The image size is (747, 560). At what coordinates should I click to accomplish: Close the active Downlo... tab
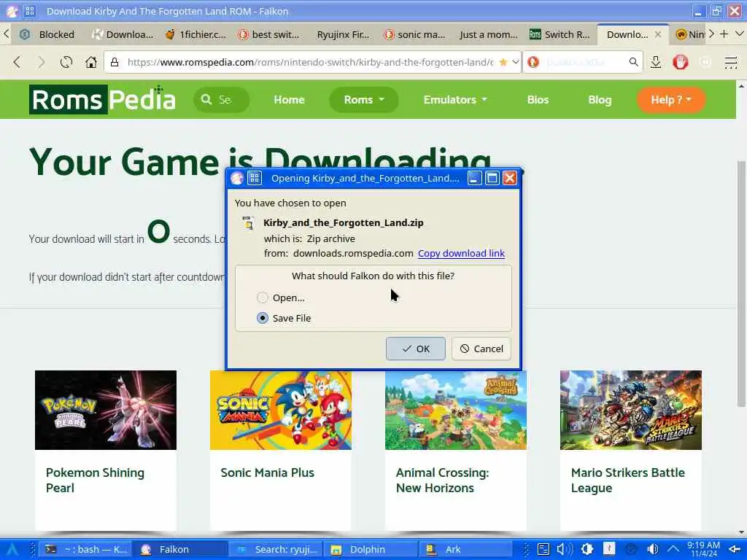coord(657,34)
